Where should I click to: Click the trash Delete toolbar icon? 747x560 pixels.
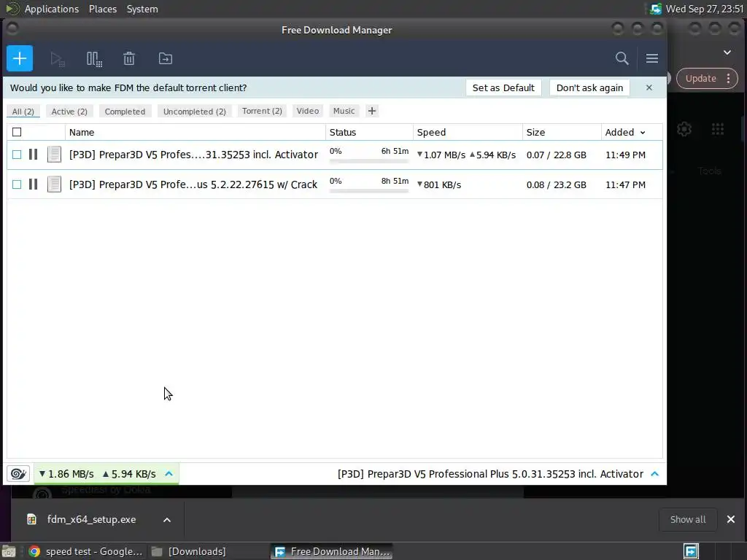[x=129, y=58]
